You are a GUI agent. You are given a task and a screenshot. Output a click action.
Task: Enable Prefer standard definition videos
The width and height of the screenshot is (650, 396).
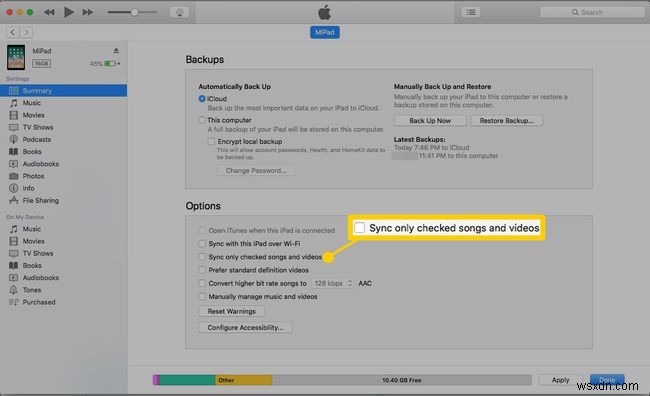tap(202, 270)
